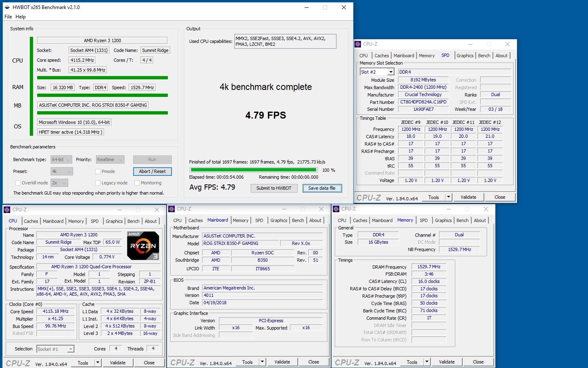This screenshot has height=368, width=588.
Task: Click the CAS# Latency 16.0 clocks value
Action: (429, 281)
